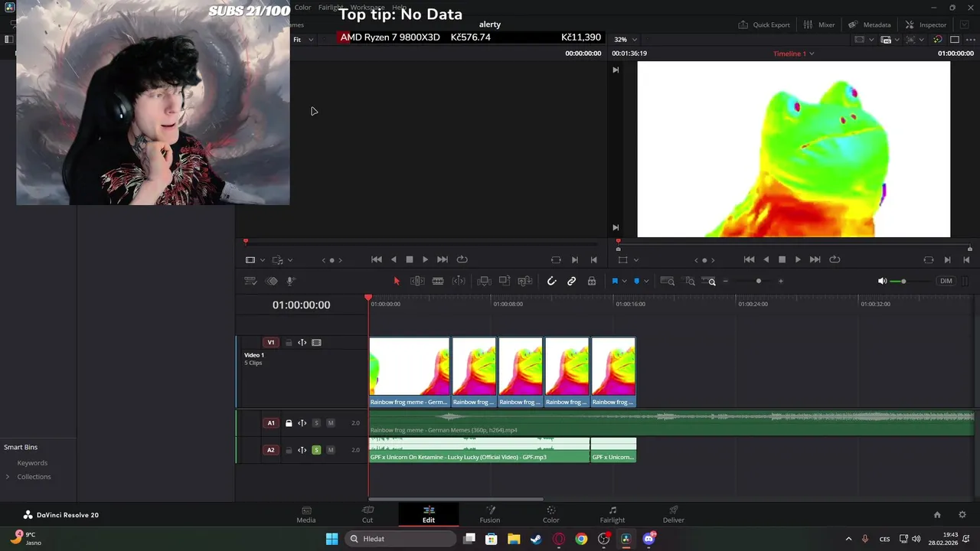
Task: Click source viewer Play forward button
Action: 426,260
